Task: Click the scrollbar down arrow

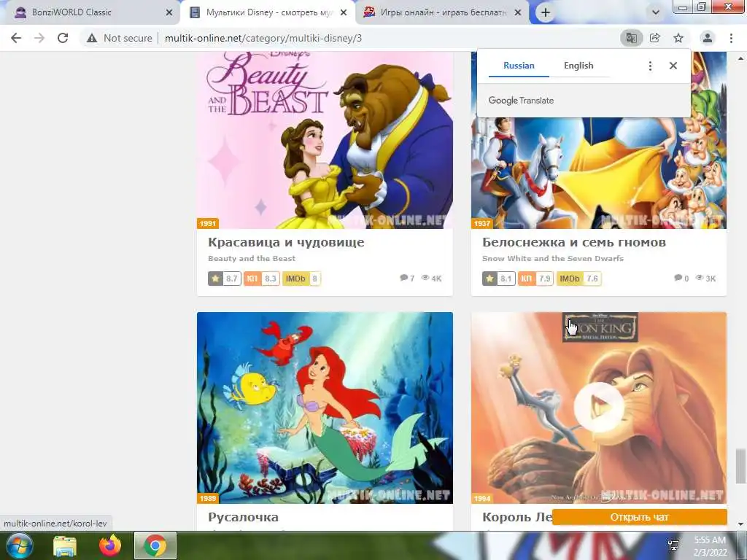Action: (740, 524)
